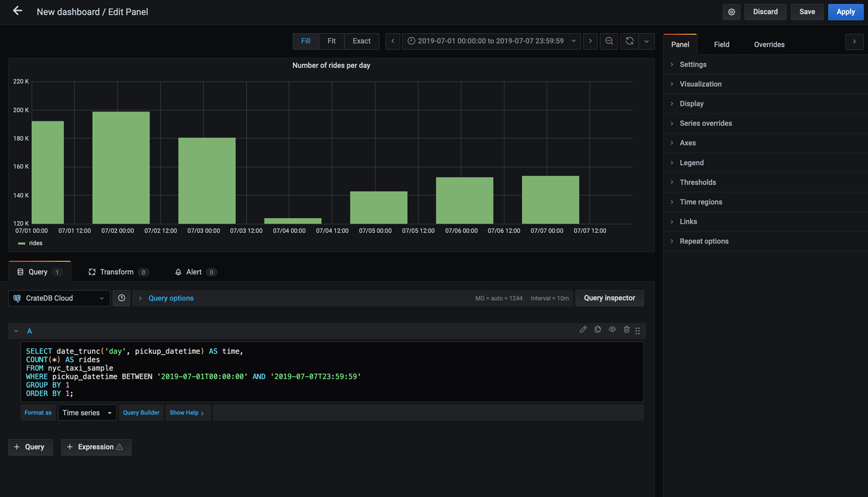Discard panel changes

(x=765, y=11)
